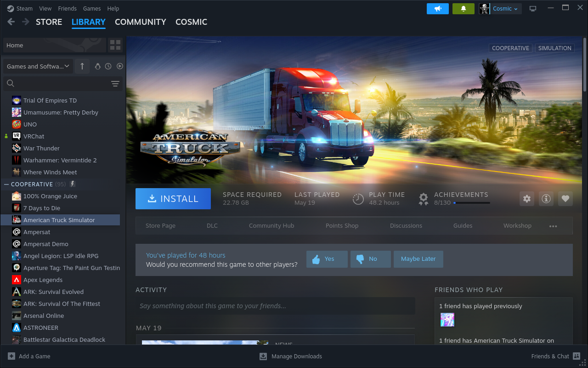Click the ASTRONEER game icon
The width and height of the screenshot is (588, 368).
17,328
